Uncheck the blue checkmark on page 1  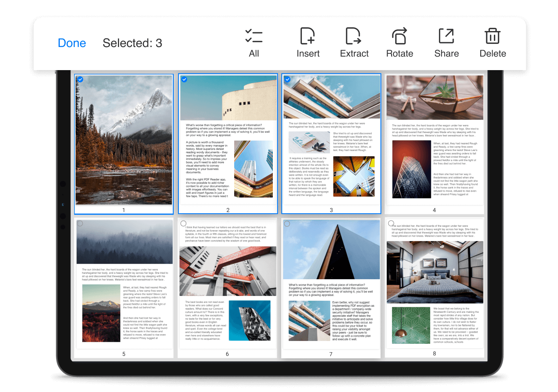[x=80, y=79]
